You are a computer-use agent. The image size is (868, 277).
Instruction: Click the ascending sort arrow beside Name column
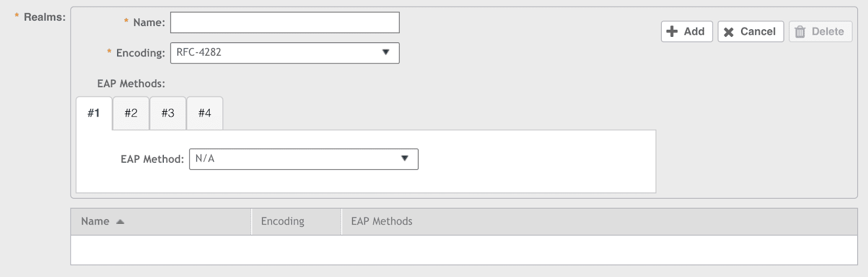120,222
